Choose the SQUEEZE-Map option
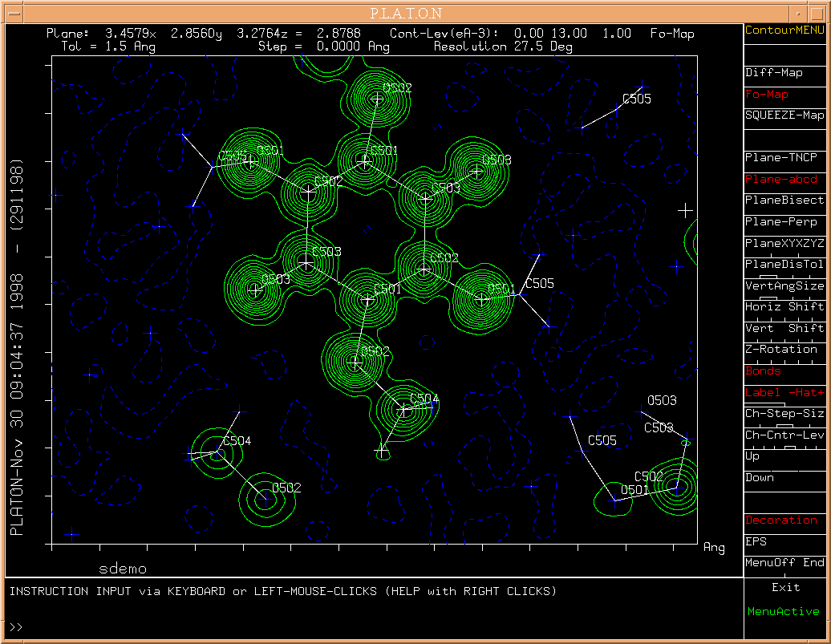 (x=784, y=115)
